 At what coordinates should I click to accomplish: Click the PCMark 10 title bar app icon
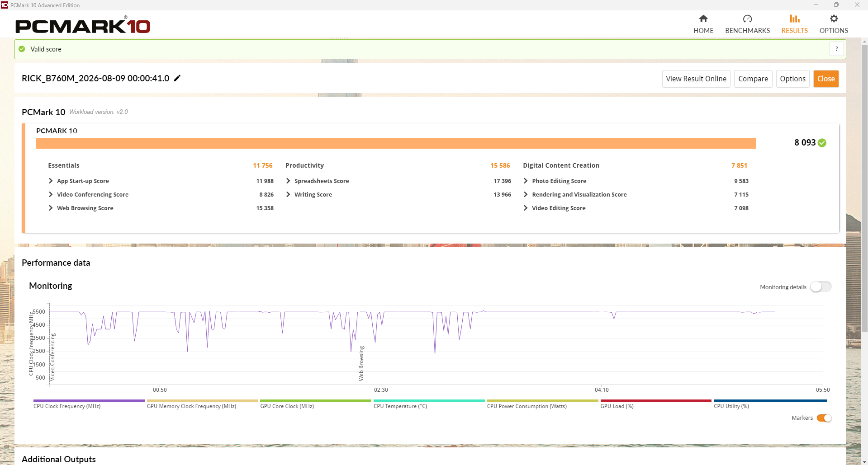(x=5, y=5)
